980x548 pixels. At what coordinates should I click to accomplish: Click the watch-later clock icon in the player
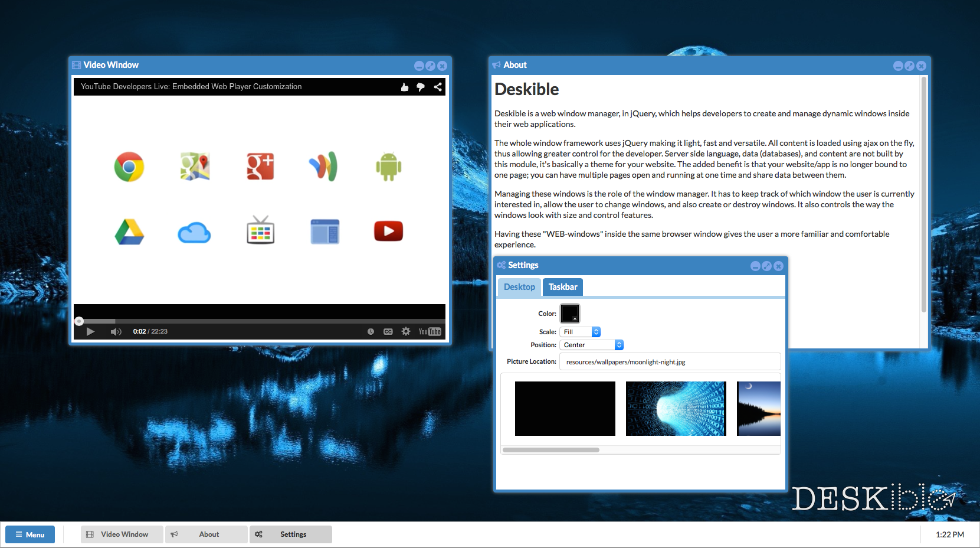tap(371, 331)
